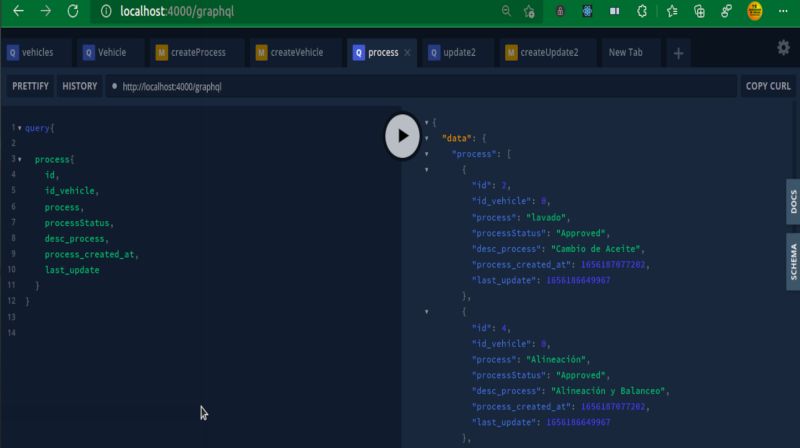Viewport: 800px width, 448px height.
Task: Click the id_vehicle field in query
Action: 69,191
